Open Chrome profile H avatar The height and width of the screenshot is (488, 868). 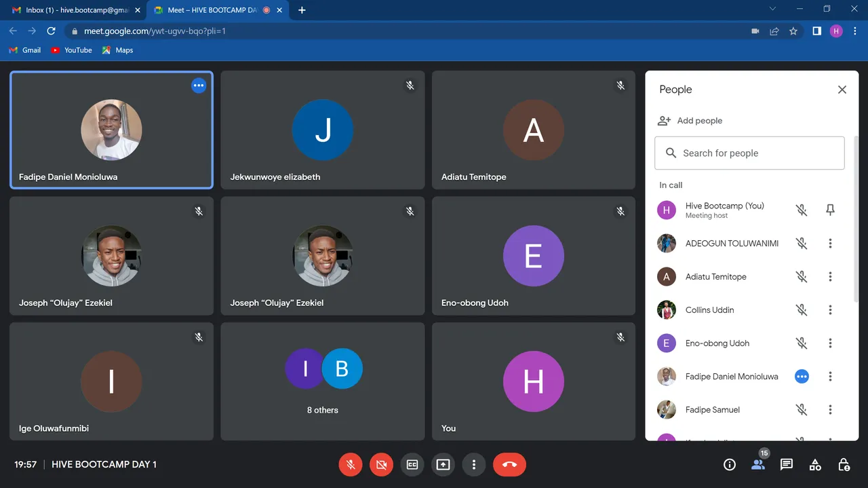click(836, 31)
